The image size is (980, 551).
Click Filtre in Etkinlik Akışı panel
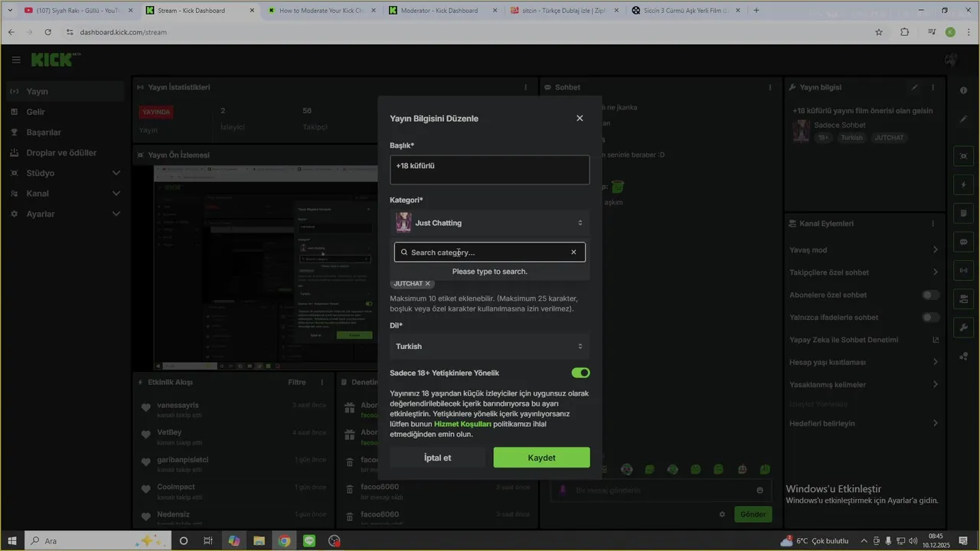pos(296,382)
